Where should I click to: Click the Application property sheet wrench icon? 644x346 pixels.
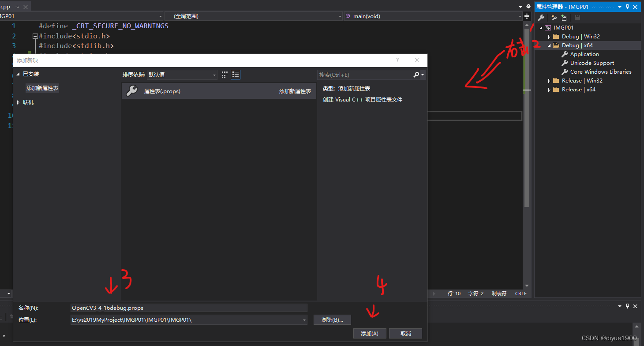564,54
